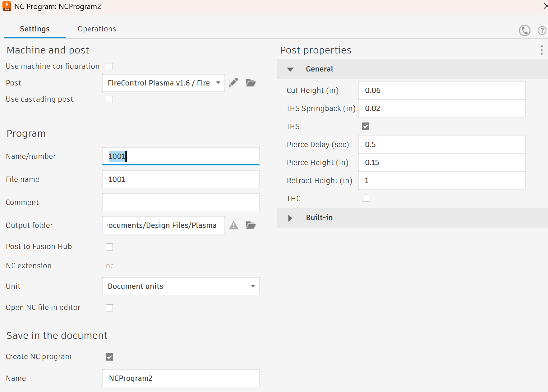Click the output folder warning triangle icon

tap(234, 225)
